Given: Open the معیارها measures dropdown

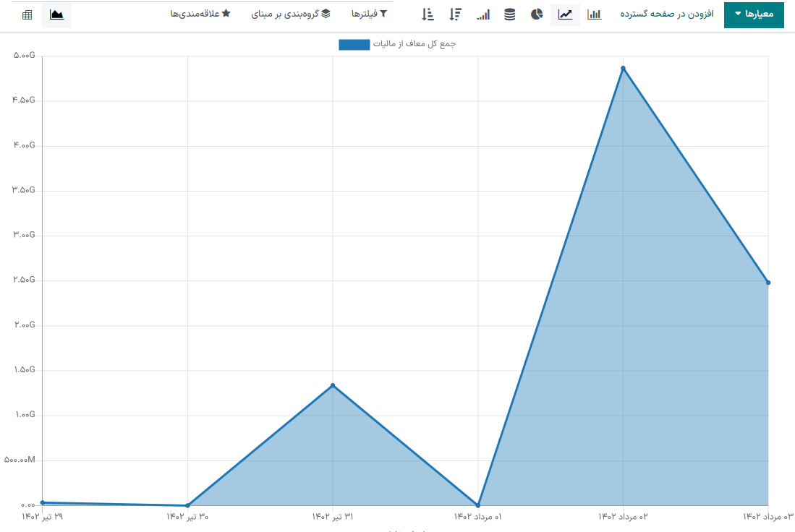Looking at the screenshot, I should [x=753, y=14].
